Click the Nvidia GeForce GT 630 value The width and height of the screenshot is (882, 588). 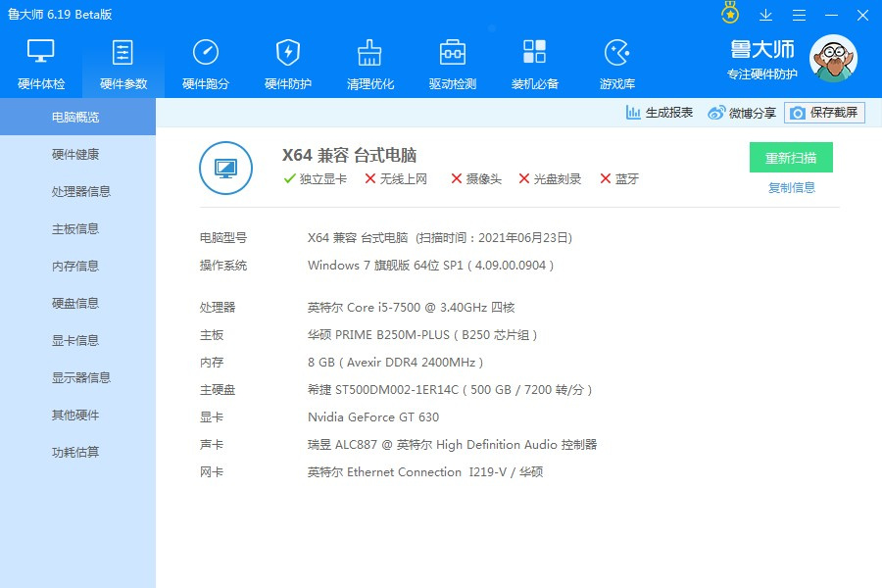pos(373,416)
